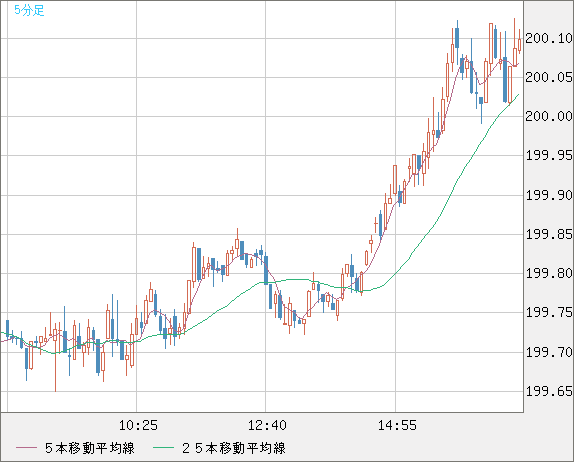
Task: Click the 199.65 price axis label
Action: 549,391
